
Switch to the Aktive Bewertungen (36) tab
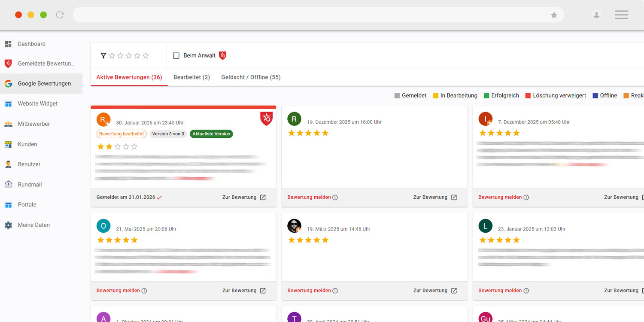point(129,77)
